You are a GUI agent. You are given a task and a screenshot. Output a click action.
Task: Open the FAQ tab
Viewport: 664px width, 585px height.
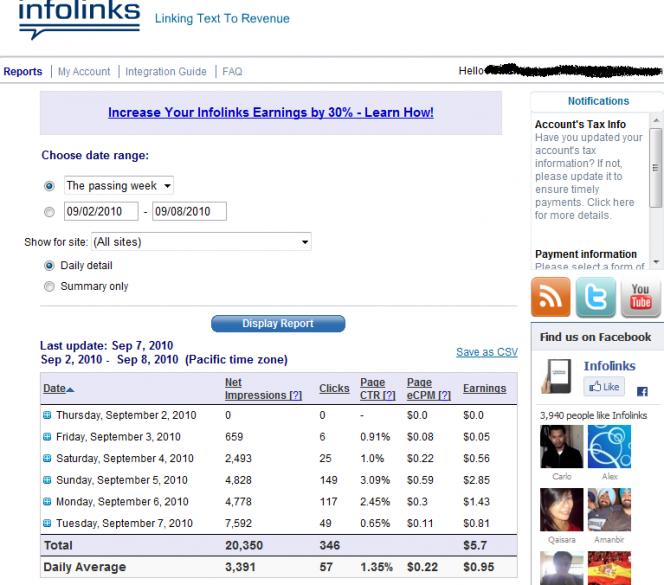(x=232, y=72)
